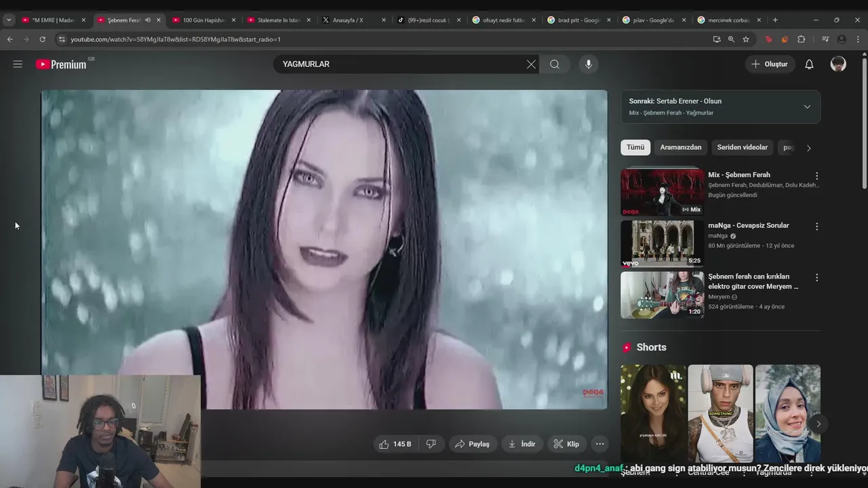Open options menu for Mix - Şebnem Ferah
868x488 pixels.
click(x=816, y=176)
